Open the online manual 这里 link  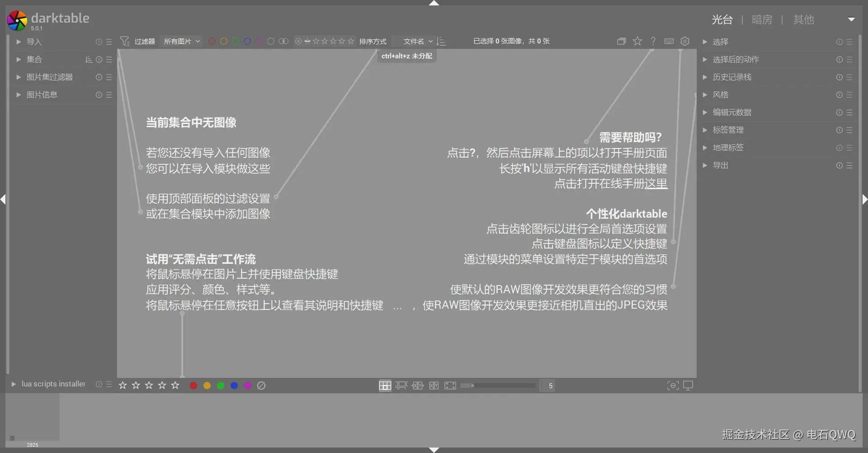656,183
